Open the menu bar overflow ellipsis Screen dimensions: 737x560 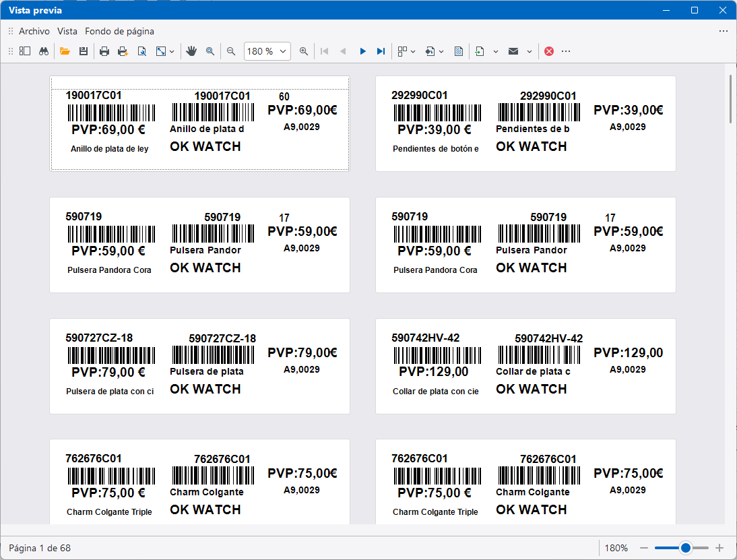click(x=723, y=31)
